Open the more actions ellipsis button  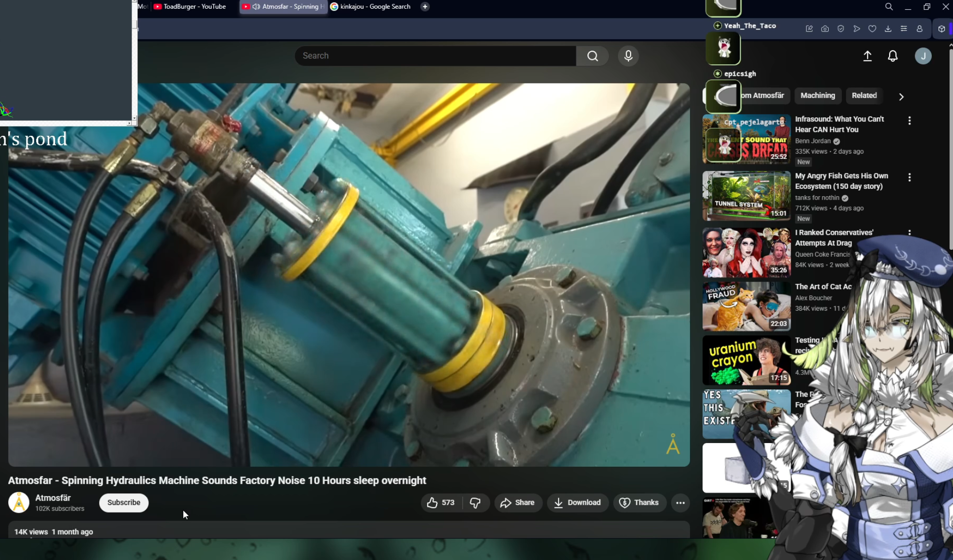point(680,503)
